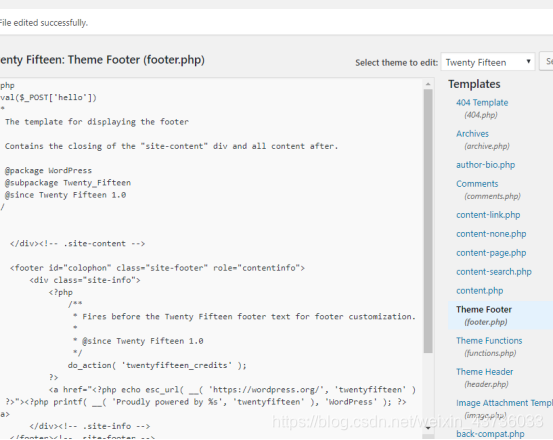This screenshot has width=553, height=440.
Task: Select the Theme Footer template
Action: (484, 310)
